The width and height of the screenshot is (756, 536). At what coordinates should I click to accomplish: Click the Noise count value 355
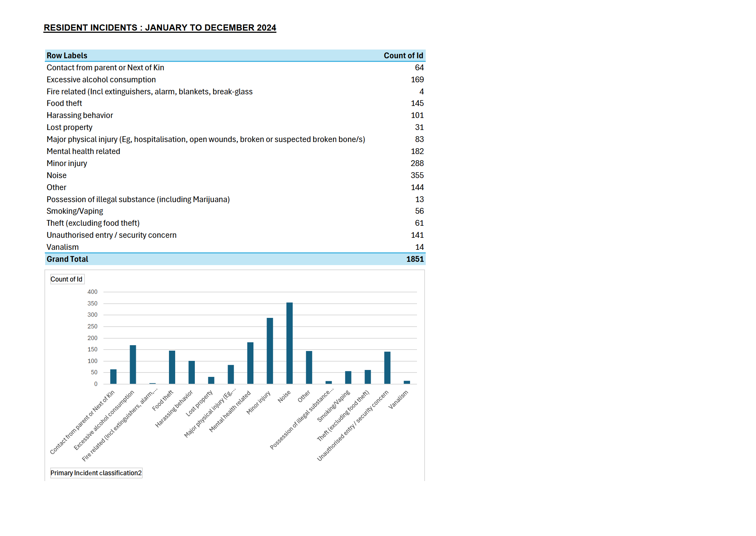(417, 176)
